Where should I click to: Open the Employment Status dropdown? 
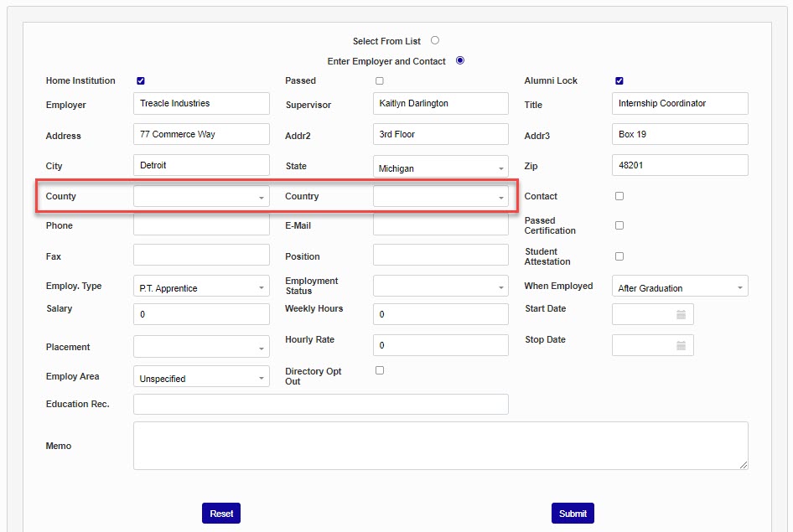pos(440,287)
